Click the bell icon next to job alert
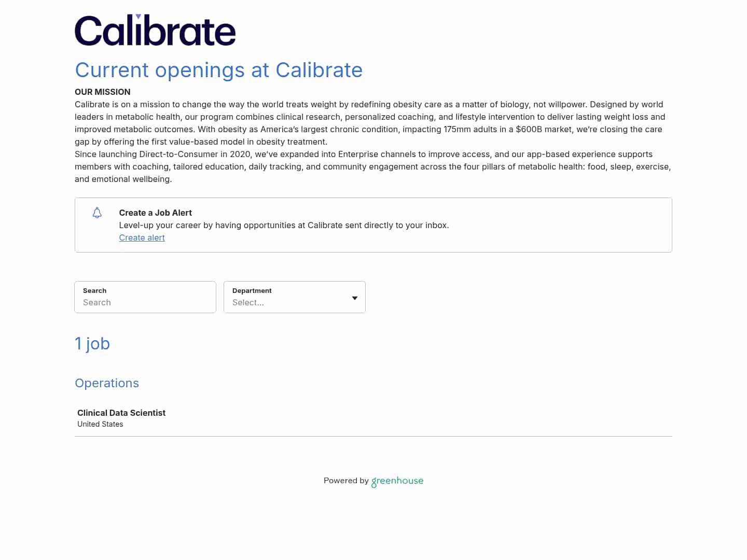Viewport: 747px width, 560px height. pyautogui.click(x=97, y=213)
